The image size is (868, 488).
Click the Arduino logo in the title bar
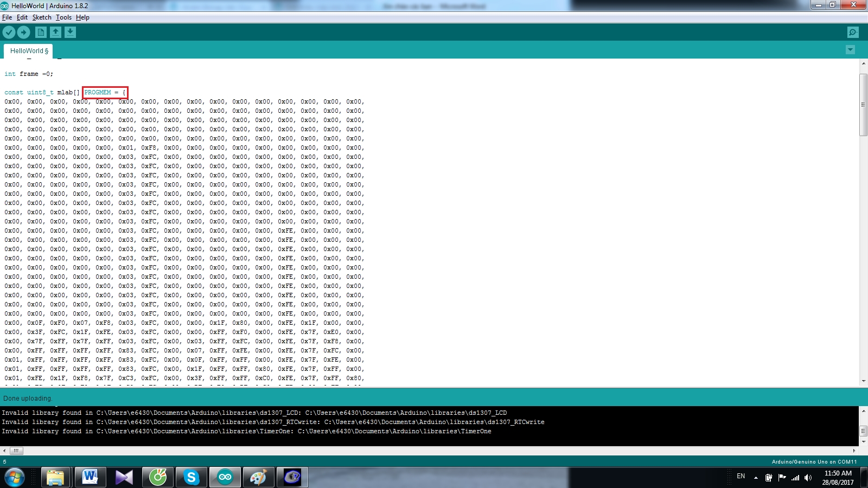(x=5, y=5)
